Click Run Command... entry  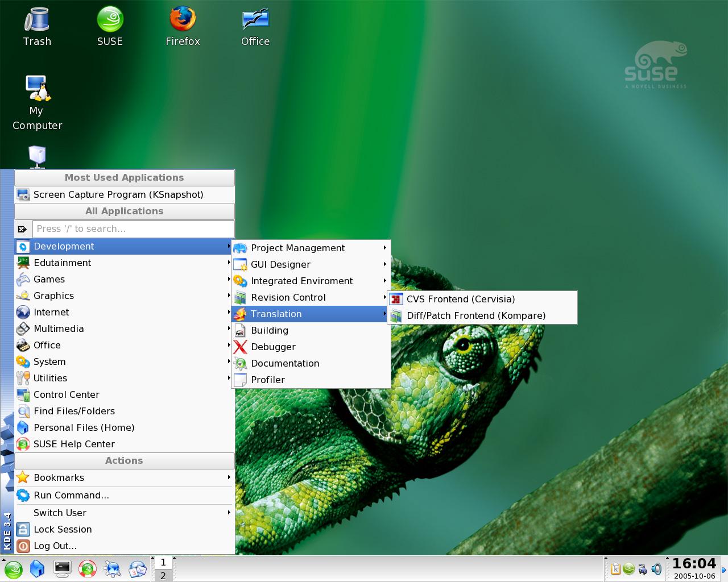(x=125, y=495)
